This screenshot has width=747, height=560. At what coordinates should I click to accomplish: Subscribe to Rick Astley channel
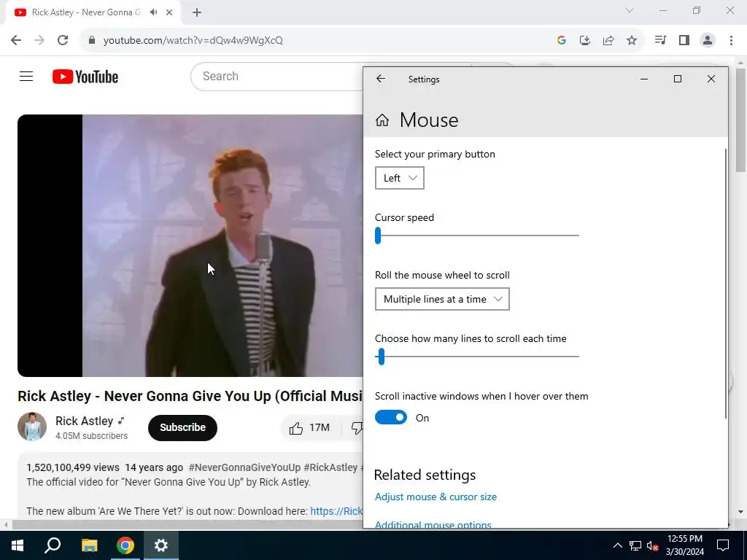pos(182,427)
